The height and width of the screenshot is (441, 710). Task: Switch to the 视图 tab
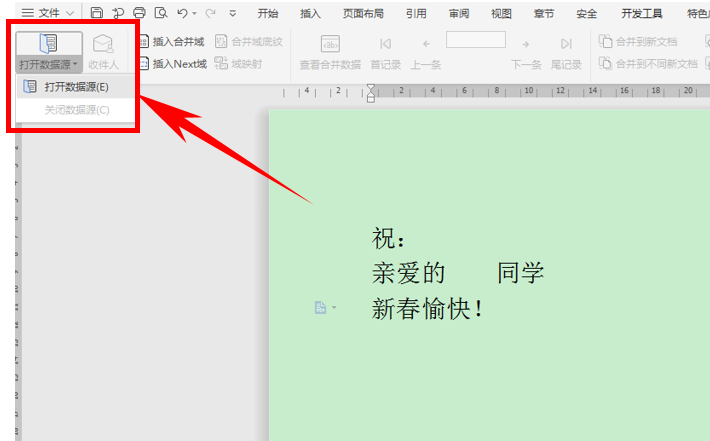(501, 14)
